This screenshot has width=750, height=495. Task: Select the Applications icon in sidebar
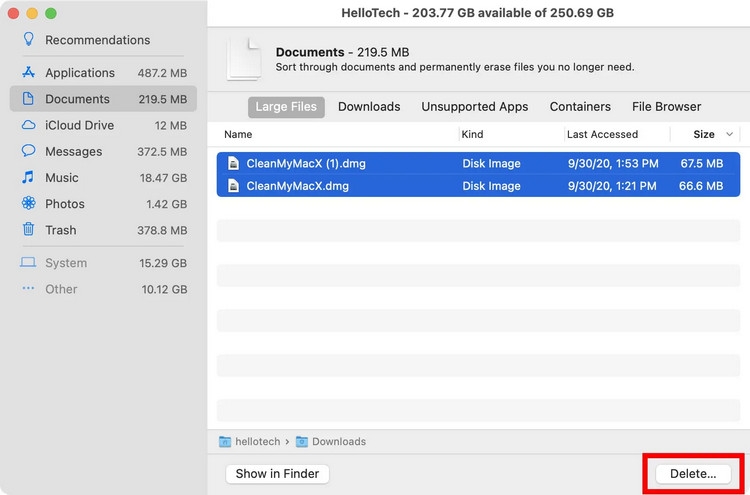[28, 73]
